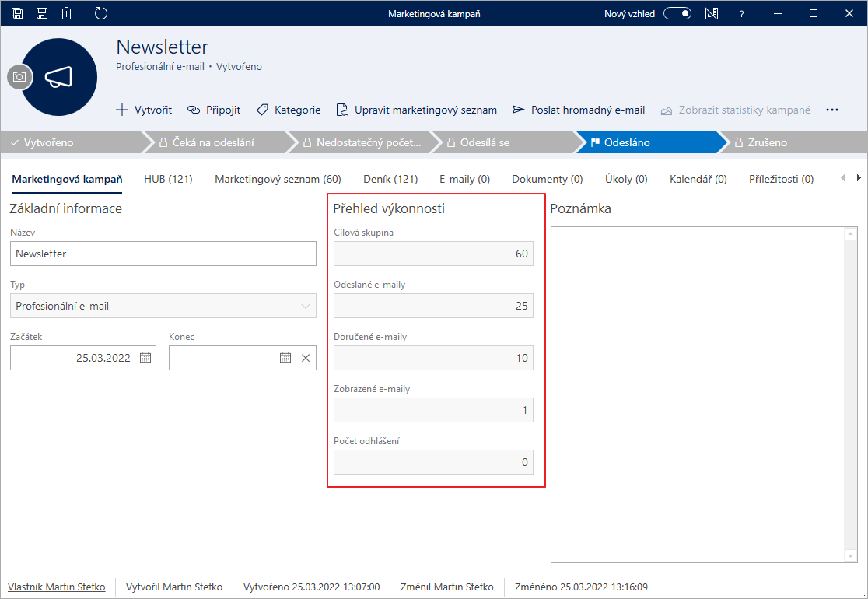Image resolution: width=868 pixels, height=599 pixels.
Task: Click the Save floppy disk icon
Action: 42,13
